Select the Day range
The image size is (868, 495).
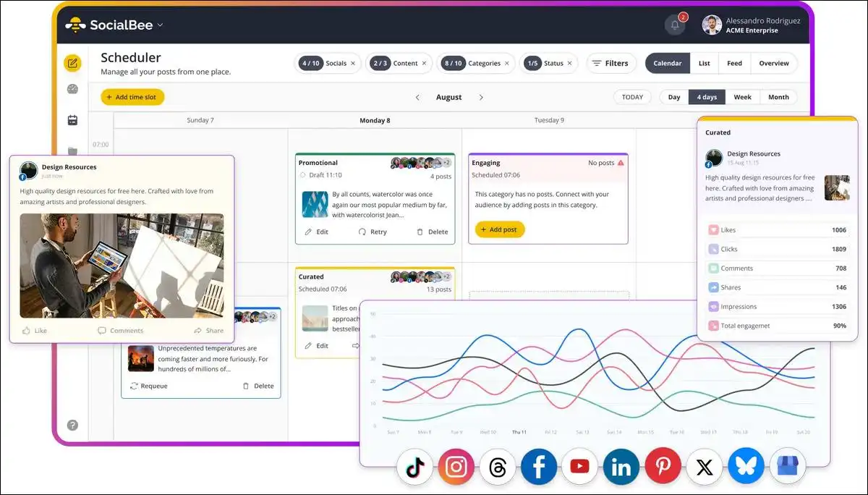pos(674,97)
